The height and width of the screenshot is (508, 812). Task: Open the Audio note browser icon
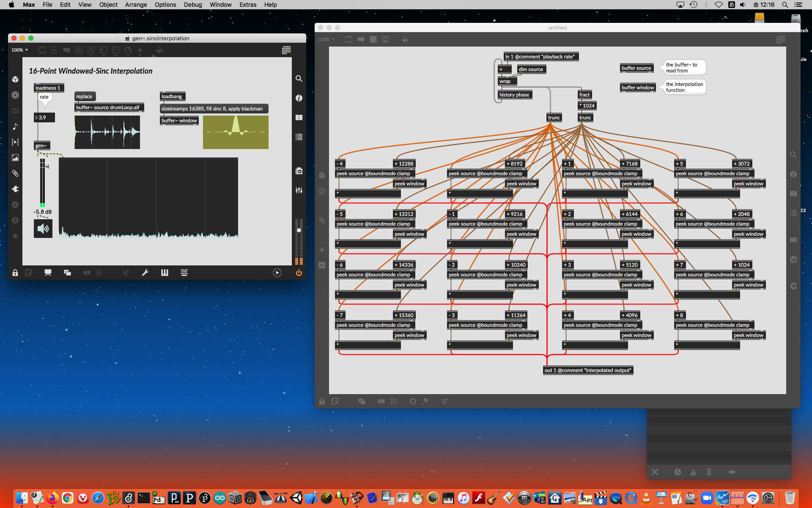point(15,126)
